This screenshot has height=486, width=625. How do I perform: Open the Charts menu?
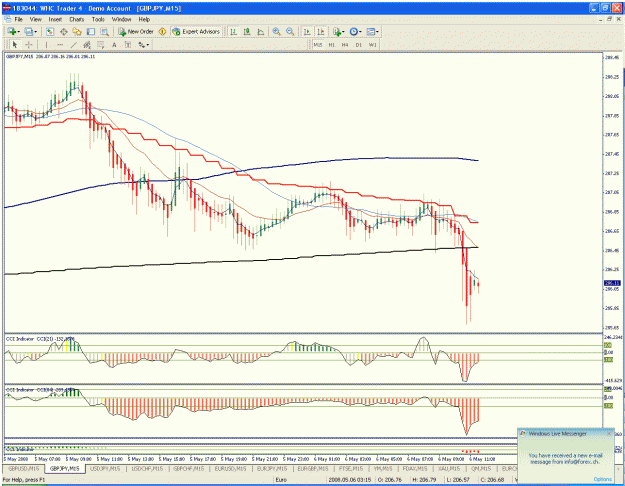point(77,19)
